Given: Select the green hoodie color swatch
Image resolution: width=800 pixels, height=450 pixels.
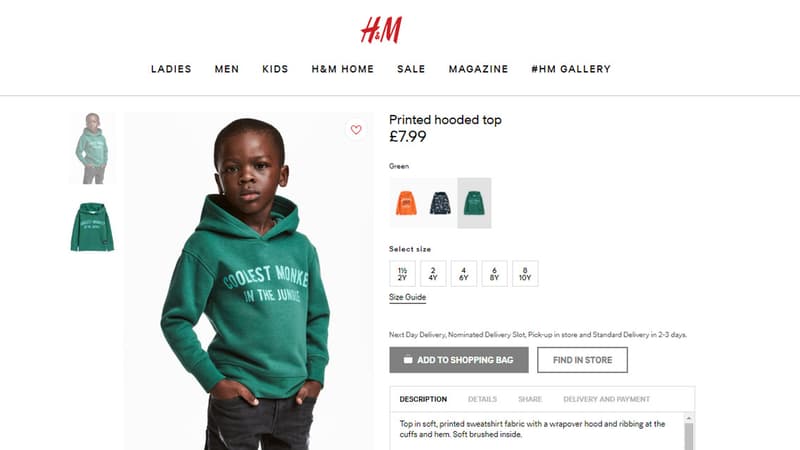Looking at the screenshot, I should pyautogui.click(x=474, y=203).
